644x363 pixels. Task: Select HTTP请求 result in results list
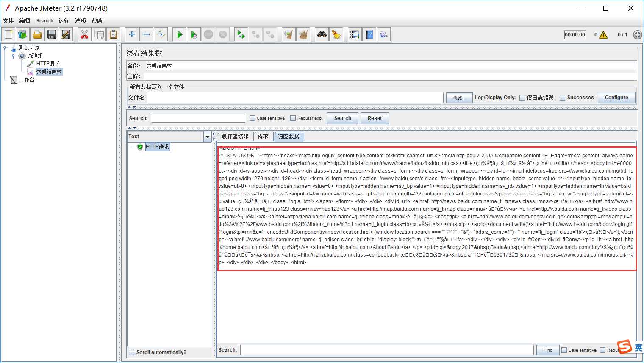tap(157, 147)
